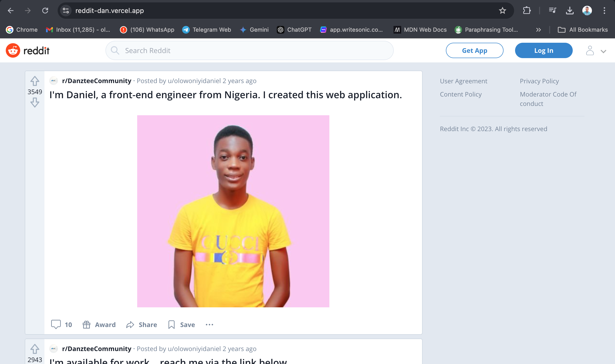The image size is (615, 364).
Task: Click the three-dot more options on post
Action: 209,325
